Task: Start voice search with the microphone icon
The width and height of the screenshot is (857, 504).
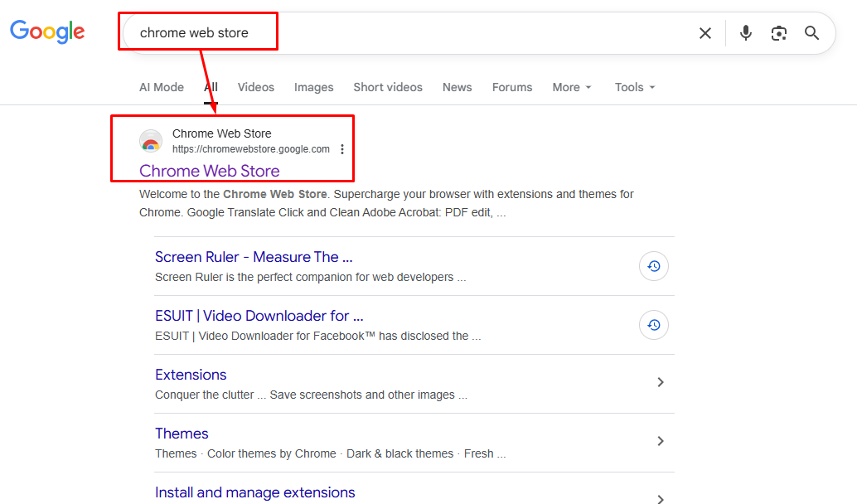Action: click(745, 33)
